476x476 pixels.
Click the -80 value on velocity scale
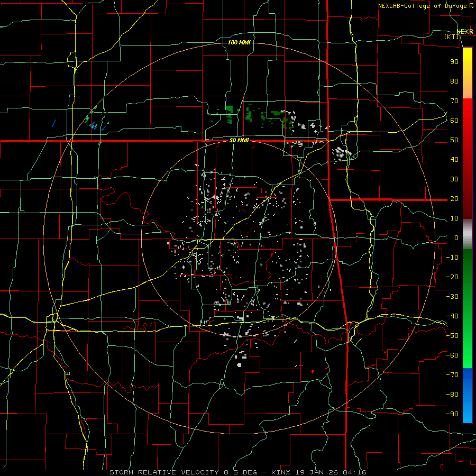(x=452, y=395)
